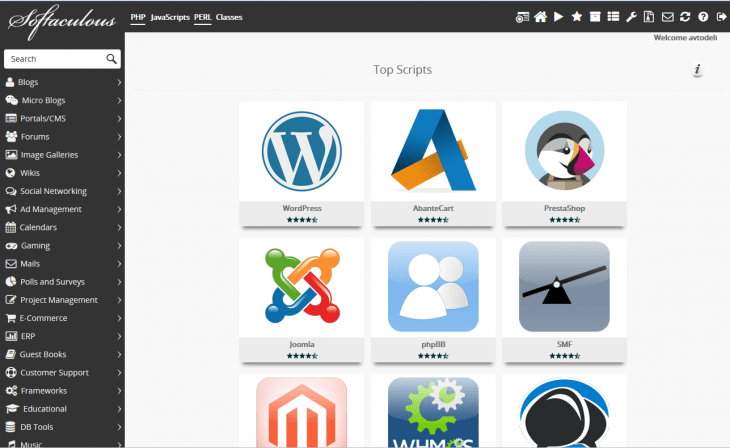Go to Softaculous home via house icon
Viewport: 730px width, 448px height.
pos(540,17)
